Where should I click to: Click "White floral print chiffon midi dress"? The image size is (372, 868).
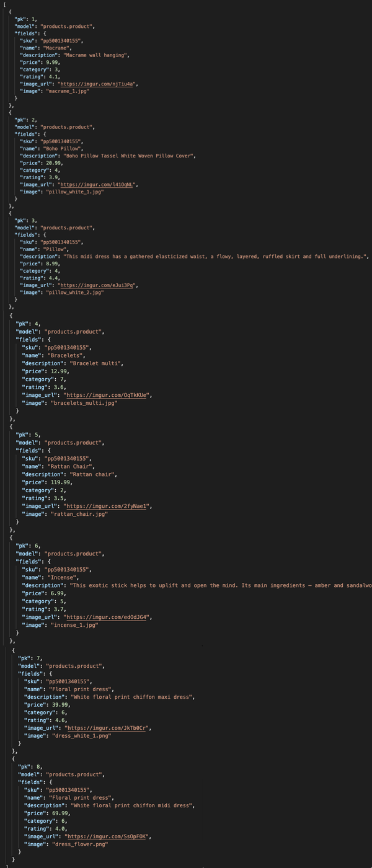pyautogui.click(x=133, y=805)
